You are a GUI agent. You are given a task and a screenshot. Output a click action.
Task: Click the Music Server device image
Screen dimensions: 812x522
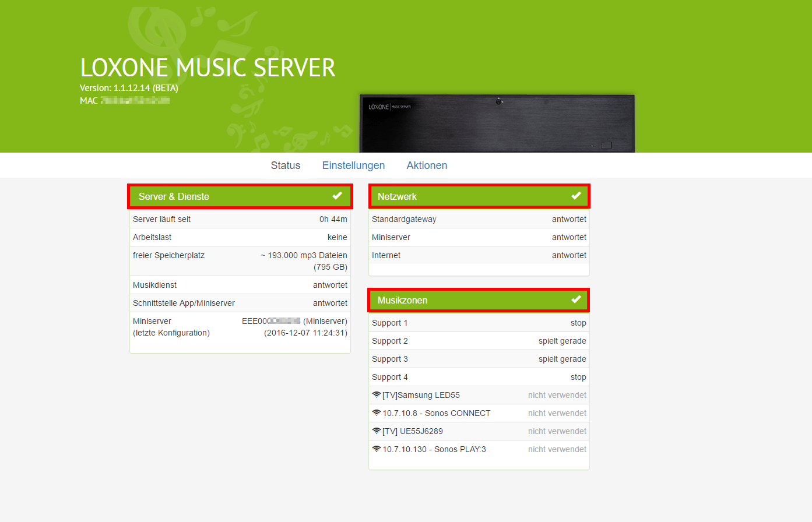tap(497, 123)
